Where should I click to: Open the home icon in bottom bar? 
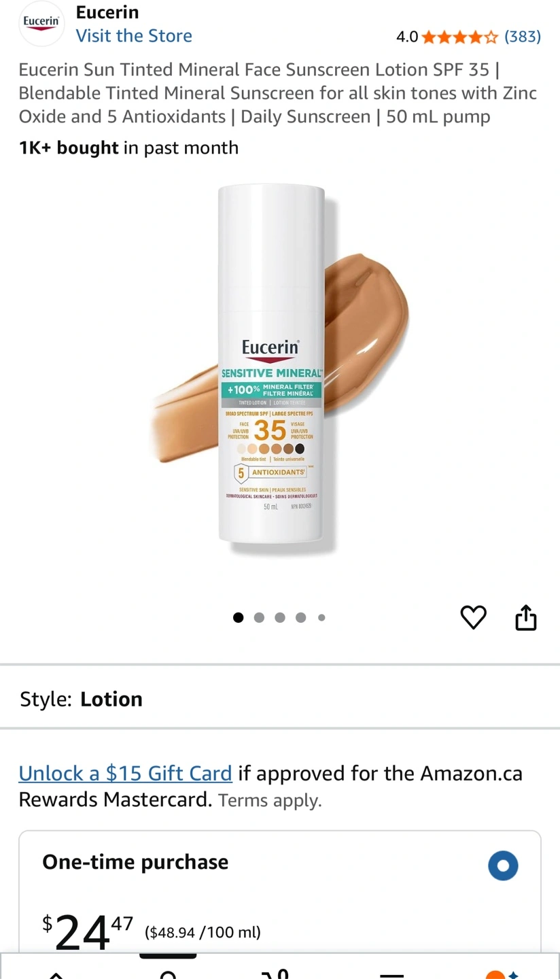click(56, 974)
